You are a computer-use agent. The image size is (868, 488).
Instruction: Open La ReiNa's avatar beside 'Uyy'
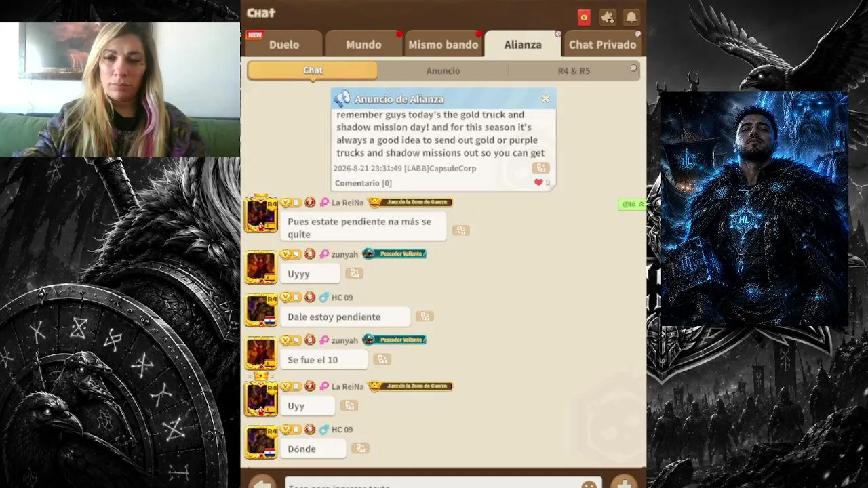(x=261, y=398)
